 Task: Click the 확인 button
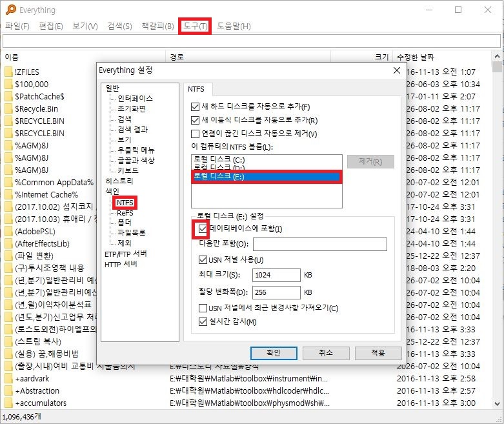point(274,353)
